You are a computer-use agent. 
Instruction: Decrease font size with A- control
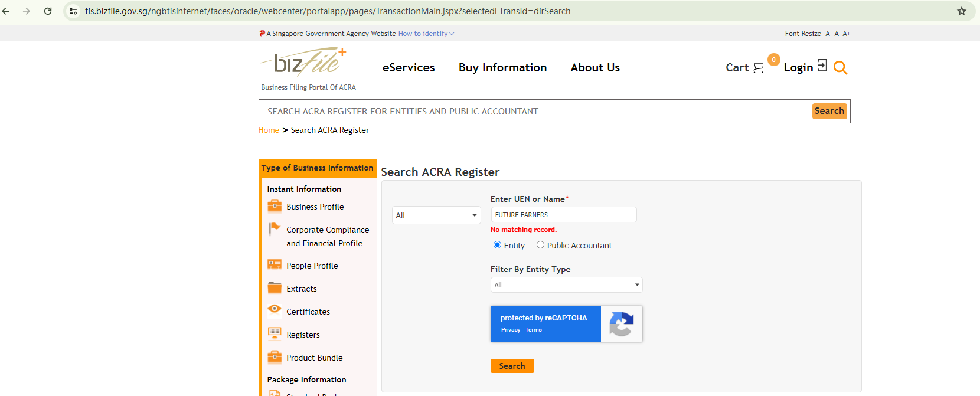coord(828,34)
